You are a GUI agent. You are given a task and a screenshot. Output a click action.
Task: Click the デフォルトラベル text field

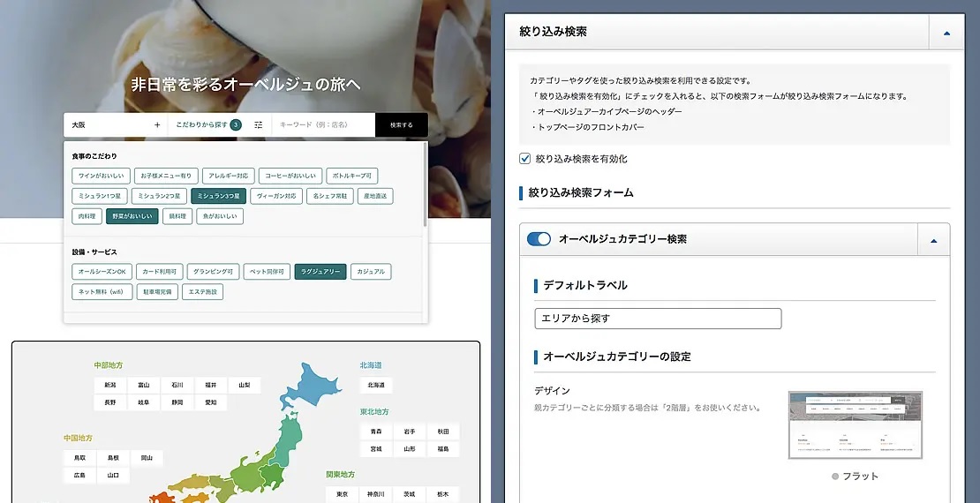click(x=658, y=319)
